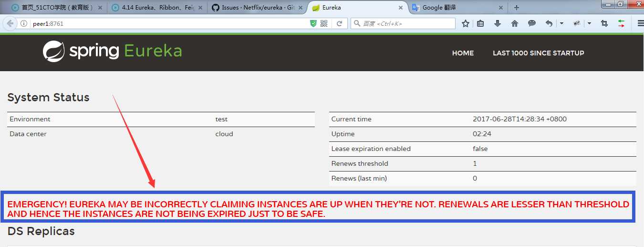Image resolution: width=644 pixels, height=247 pixels.
Task: Click the Renews threshold label
Action: (x=360, y=163)
